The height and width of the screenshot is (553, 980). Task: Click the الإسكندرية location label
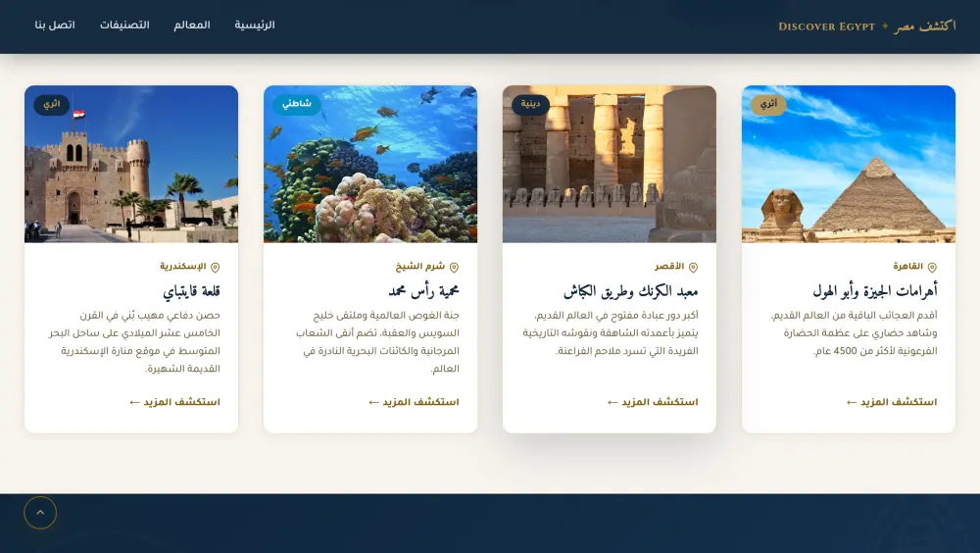click(182, 267)
